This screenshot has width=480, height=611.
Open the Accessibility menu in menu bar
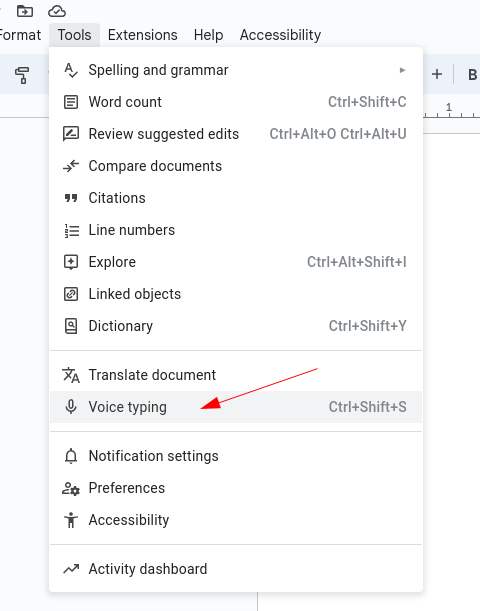click(x=281, y=35)
